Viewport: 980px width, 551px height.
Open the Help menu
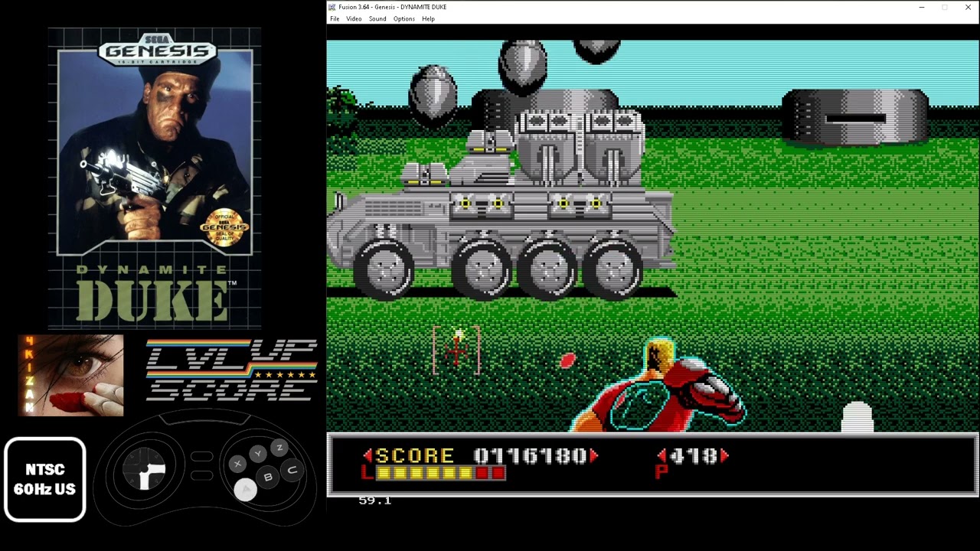pos(428,19)
